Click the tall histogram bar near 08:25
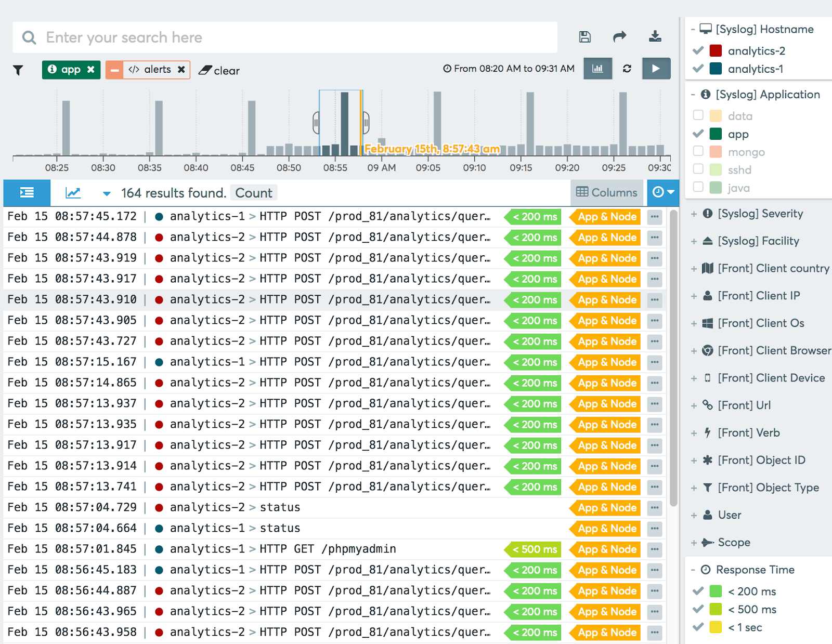Screen dimensions: 832x644 click(x=66, y=128)
